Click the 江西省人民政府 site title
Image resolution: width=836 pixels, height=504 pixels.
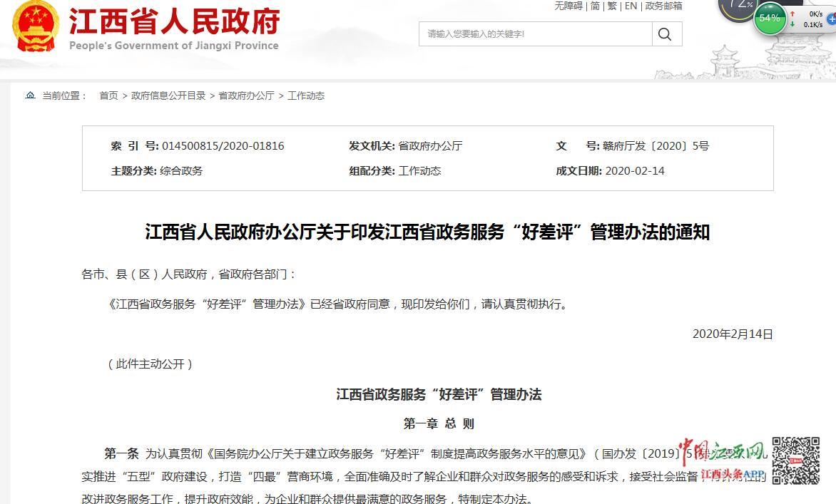174,22
